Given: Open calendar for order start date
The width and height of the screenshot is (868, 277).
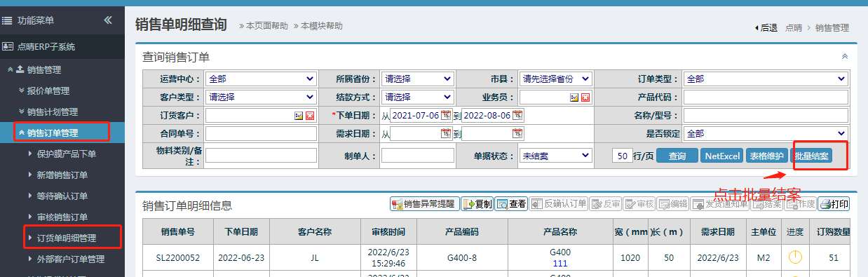Looking at the screenshot, I should tap(446, 115).
